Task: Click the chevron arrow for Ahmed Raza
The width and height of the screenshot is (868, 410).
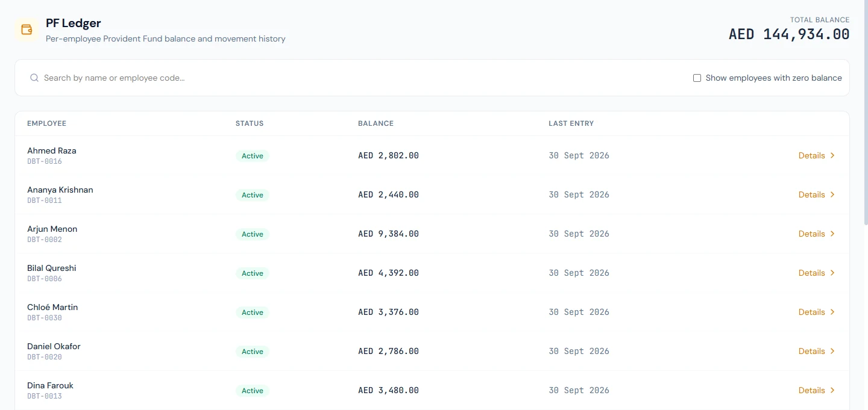Action: click(832, 155)
